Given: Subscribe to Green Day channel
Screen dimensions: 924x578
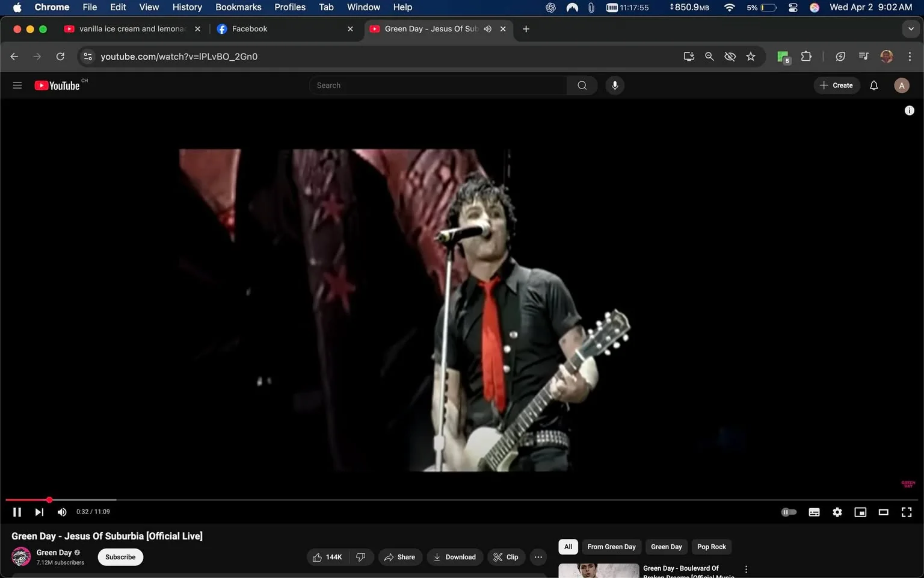Looking at the screenshot, I should tap(120, 557).
